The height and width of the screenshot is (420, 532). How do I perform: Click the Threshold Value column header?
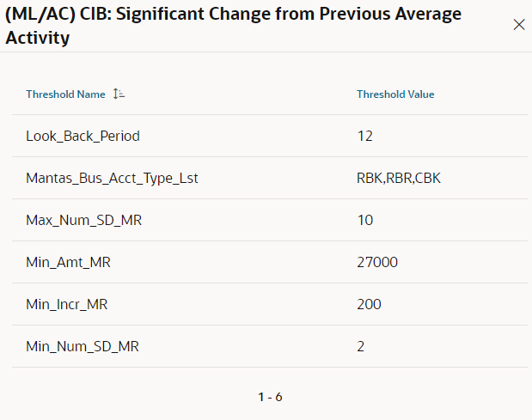point(395,94)
